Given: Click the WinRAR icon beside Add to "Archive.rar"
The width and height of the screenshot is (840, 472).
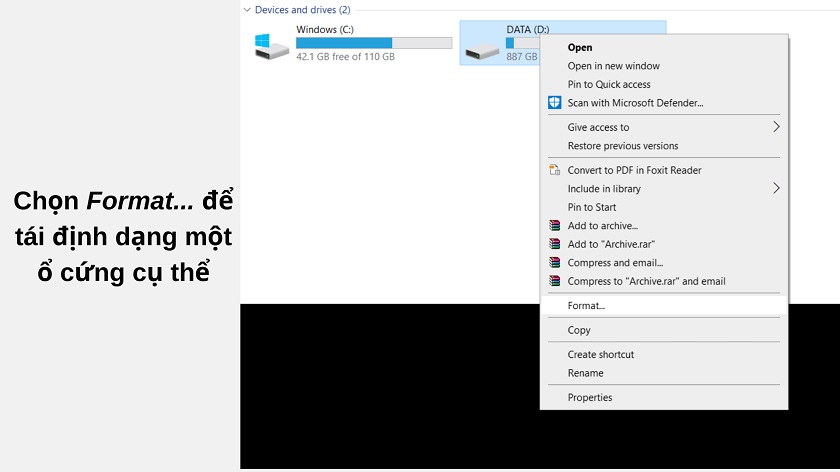Looking at the screenshot, I should (x=554, y=244).
